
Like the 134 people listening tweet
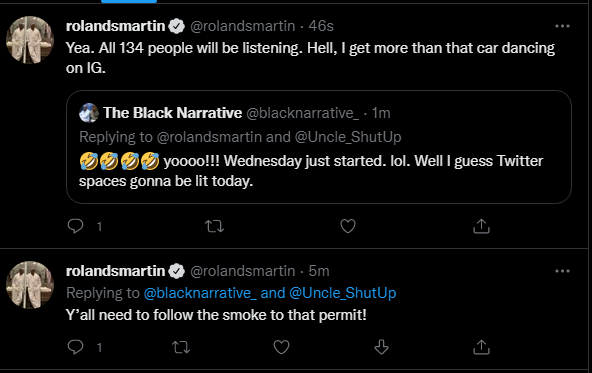click(348, 226)
